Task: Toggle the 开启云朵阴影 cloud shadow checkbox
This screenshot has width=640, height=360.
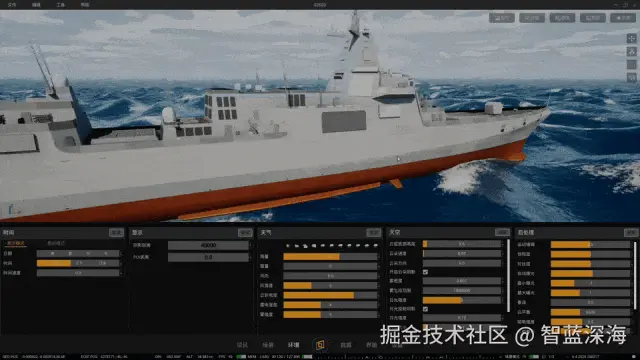Action: (x=425, y=272)
